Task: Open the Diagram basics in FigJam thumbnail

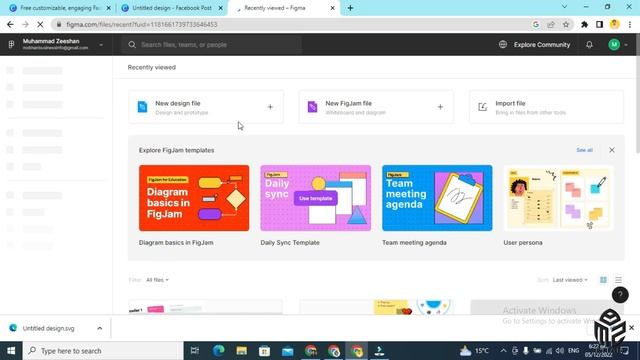Action: point(194,198)
